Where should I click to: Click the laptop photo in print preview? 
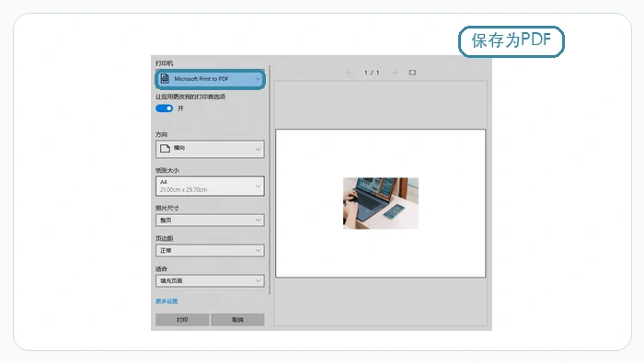point(381,203)
